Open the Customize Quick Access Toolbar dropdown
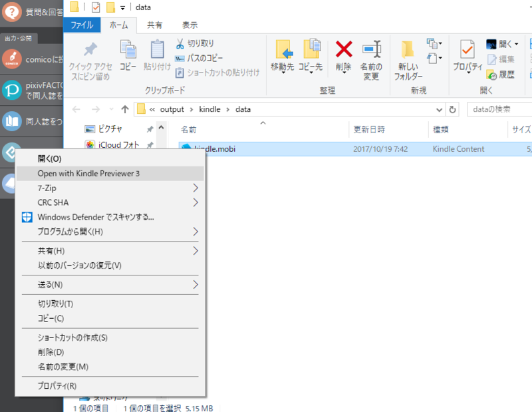Screen dimensions: 532x412 coord(122,8)
